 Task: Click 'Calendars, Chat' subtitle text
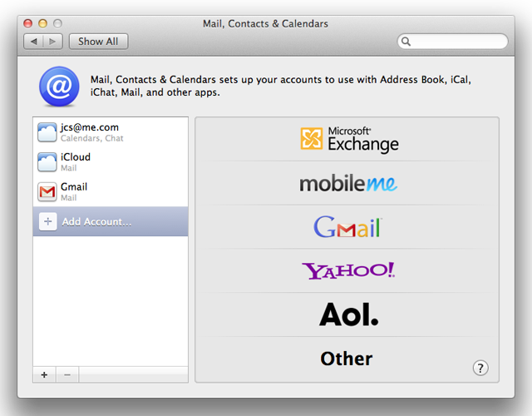point(92,138)
